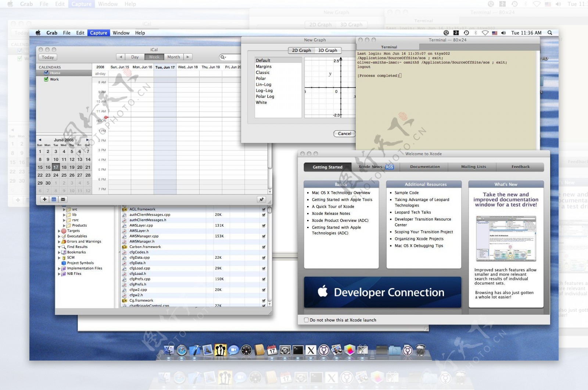588x390 pixels.
Task: Launch X11 from the Dock
Action: (x=311, y=350)
